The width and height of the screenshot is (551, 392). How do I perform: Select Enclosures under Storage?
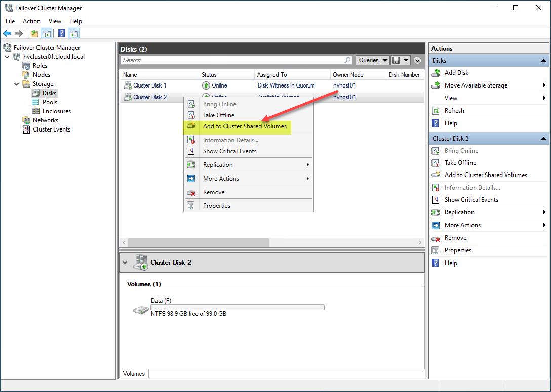57,111
